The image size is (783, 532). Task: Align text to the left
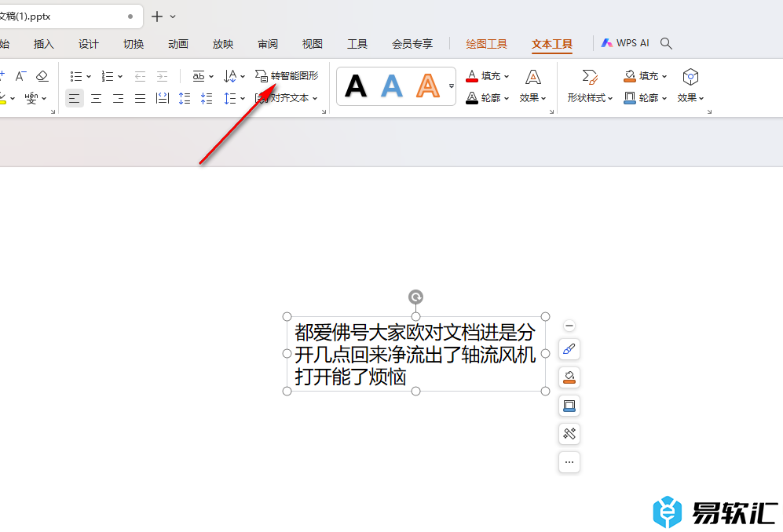click(75, 98)
